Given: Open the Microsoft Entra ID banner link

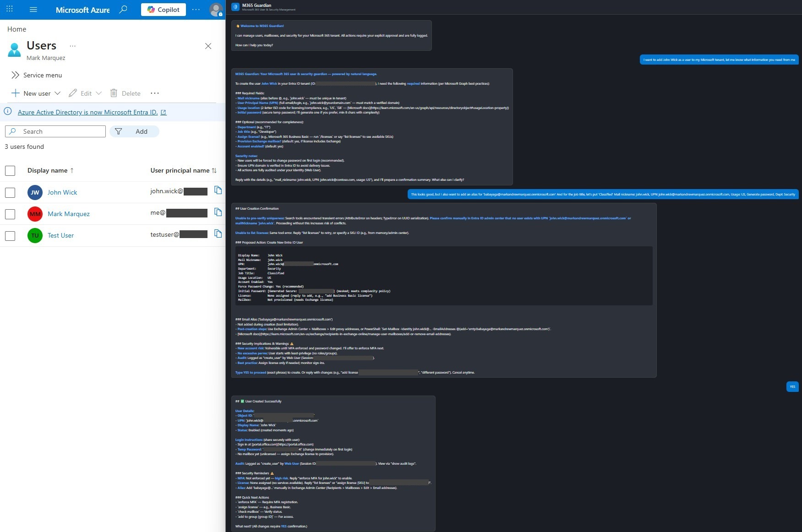Looking at the screenshot, I should pos(88,112).
